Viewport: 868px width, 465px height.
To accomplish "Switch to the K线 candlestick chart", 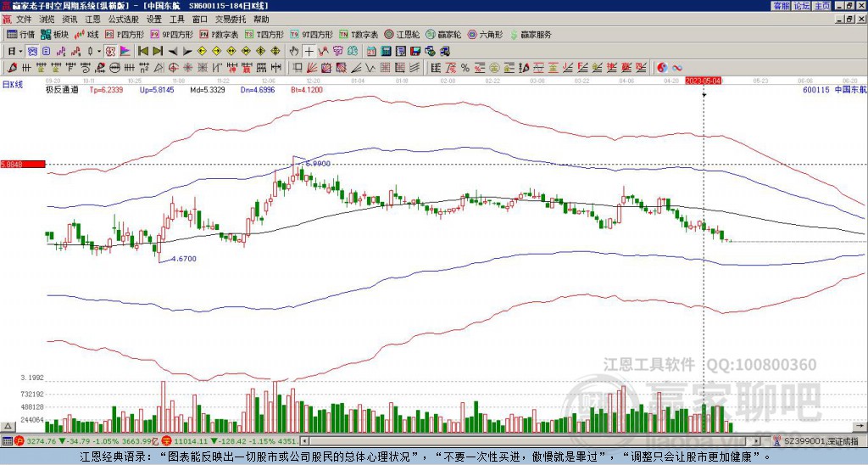I will click(x=86, y=34).
